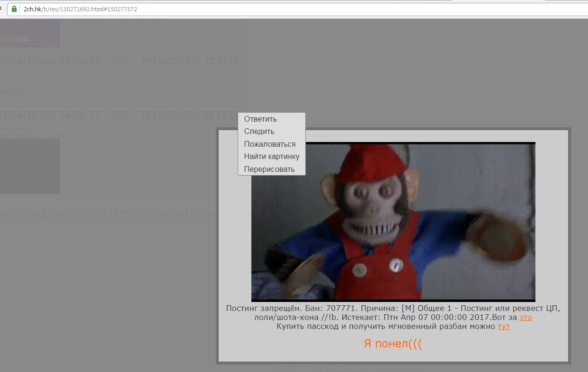This screenshot has width=588, height=372.
Task: Click Найти картинку in the post menu
Action: point(271,156)
